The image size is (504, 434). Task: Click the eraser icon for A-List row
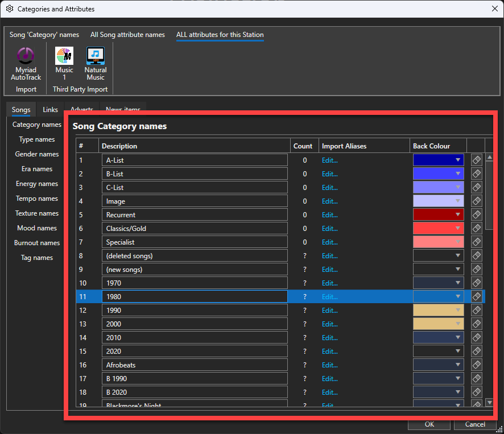coord(477,160)
